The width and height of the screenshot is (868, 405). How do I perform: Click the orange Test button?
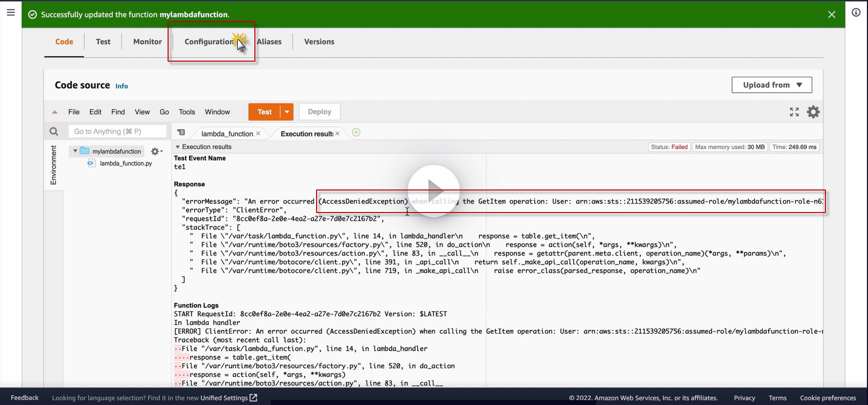coord(264,112)
